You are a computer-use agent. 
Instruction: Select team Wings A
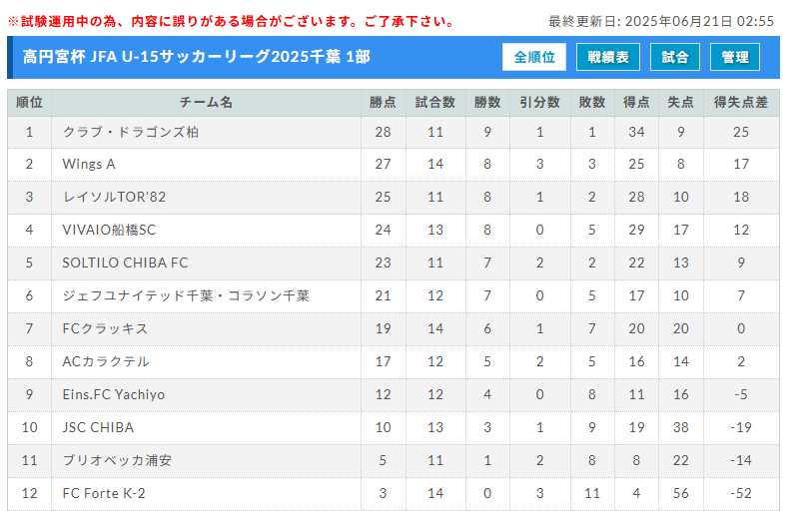pos(89,165)
